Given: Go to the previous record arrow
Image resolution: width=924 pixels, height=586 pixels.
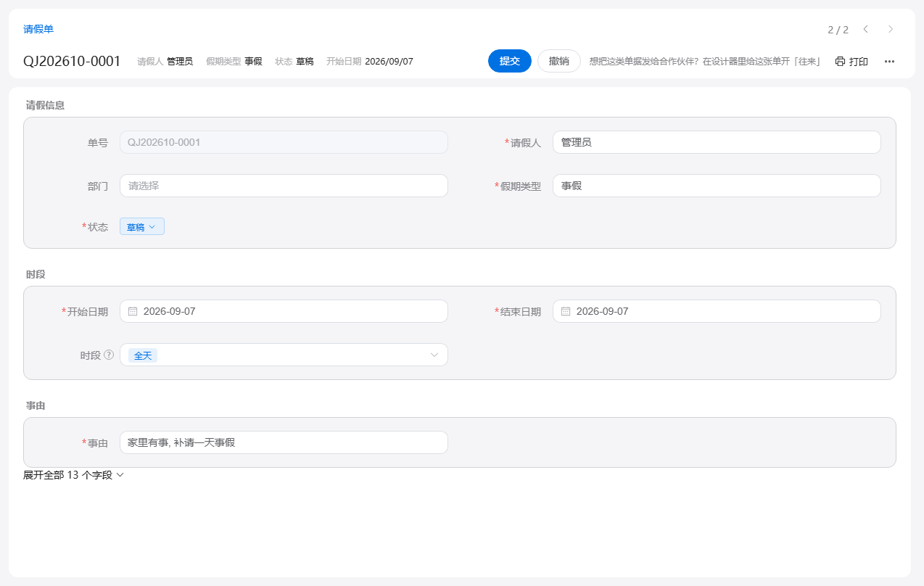Looking at the screenshot, I should click(x=865, y=29).
